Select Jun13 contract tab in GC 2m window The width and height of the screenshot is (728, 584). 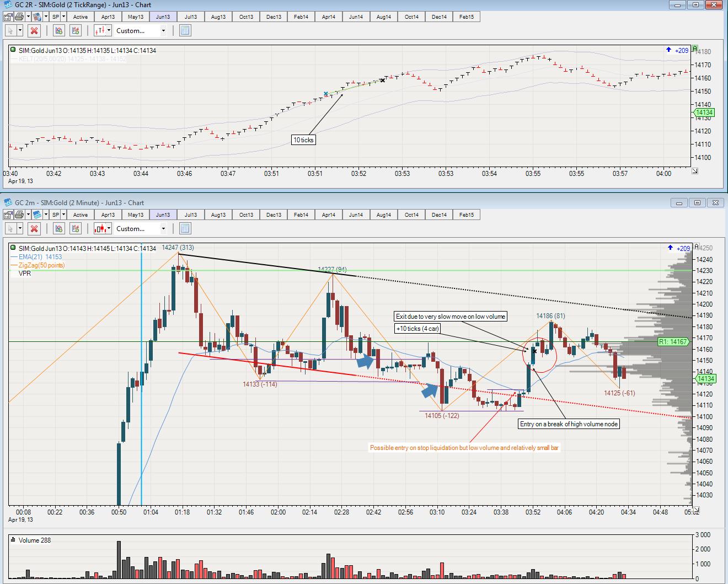point(163,215)
